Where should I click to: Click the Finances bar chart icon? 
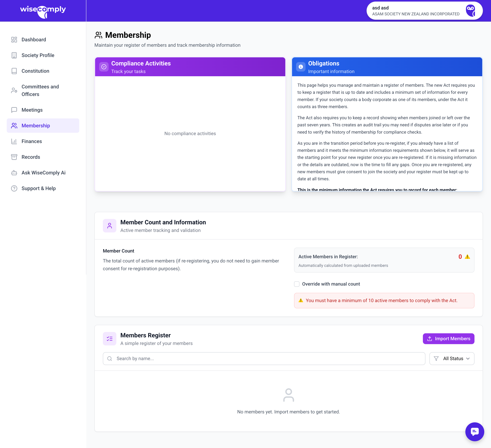click(14, 141)
